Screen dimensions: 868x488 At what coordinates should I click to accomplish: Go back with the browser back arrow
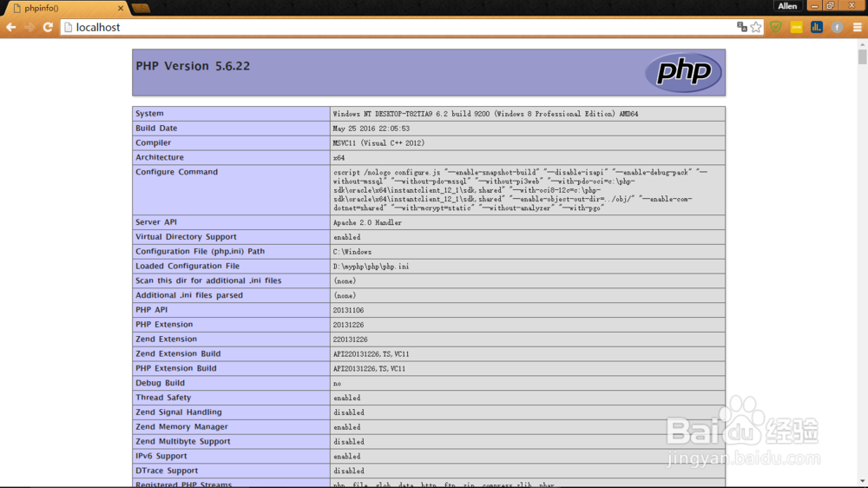[x=11, y=27]
